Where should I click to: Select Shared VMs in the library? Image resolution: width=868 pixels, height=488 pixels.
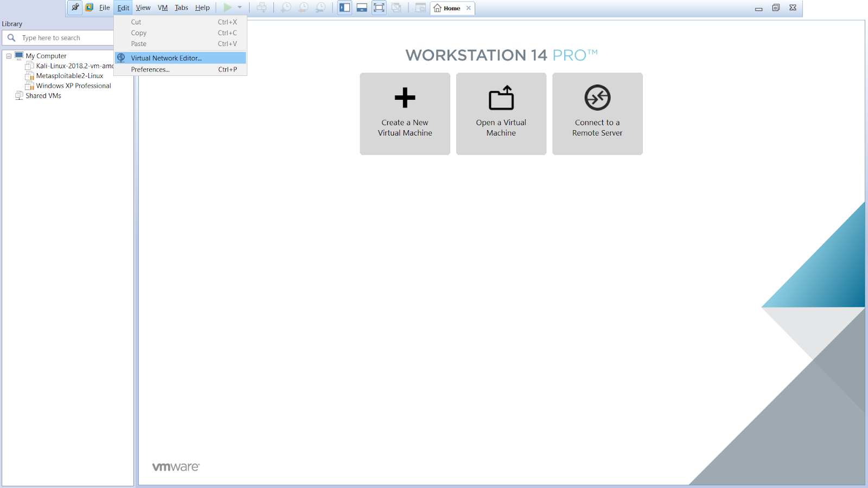(x=43, y=95)
